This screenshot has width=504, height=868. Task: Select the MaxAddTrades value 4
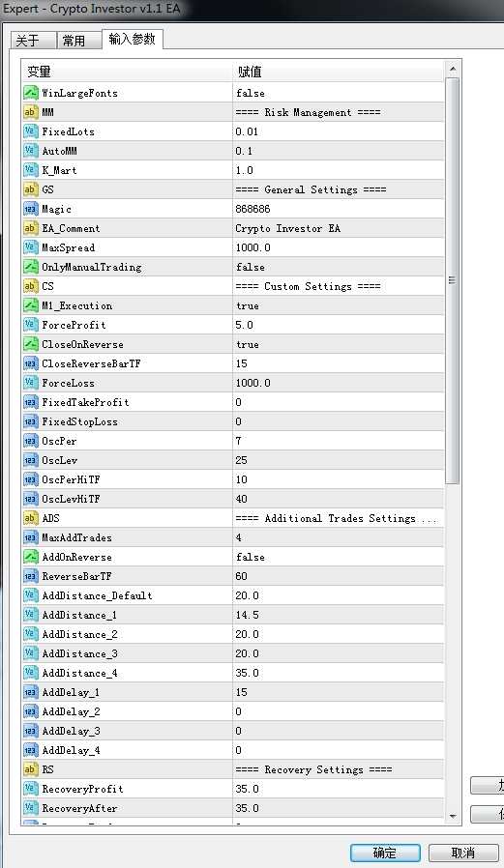click(238, 537)
